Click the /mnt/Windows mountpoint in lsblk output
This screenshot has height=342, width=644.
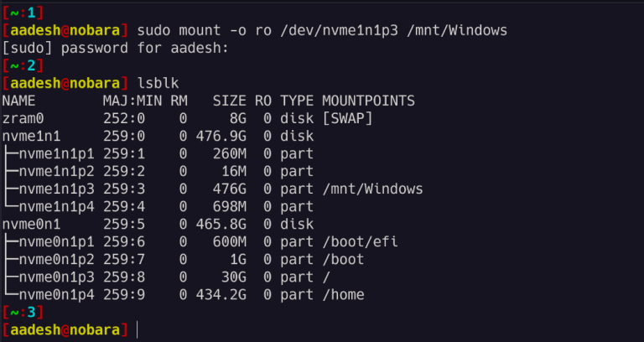pyautogui.click(x=372, y=189)
